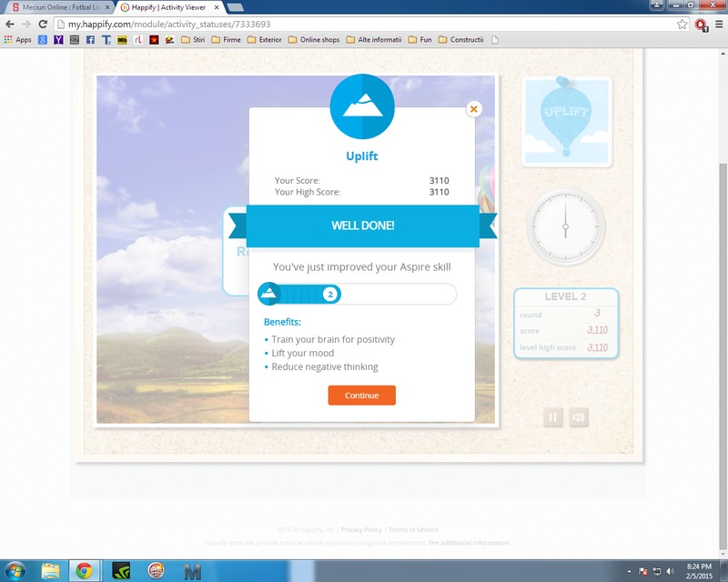Open the taskbar clock and date

[699, 571]
